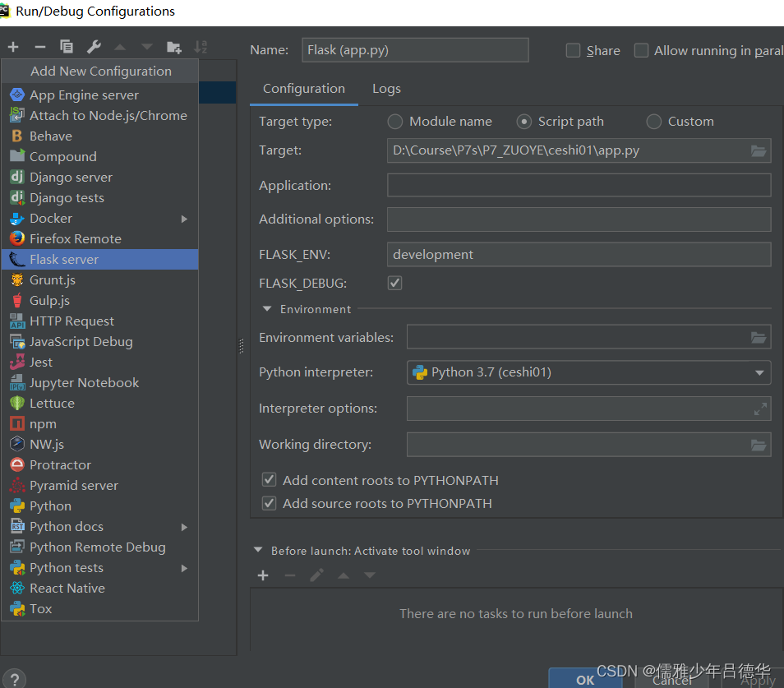784x688 pixels.
Task: Select Python Remote Debug entry
Action: (x=100, y=547)
